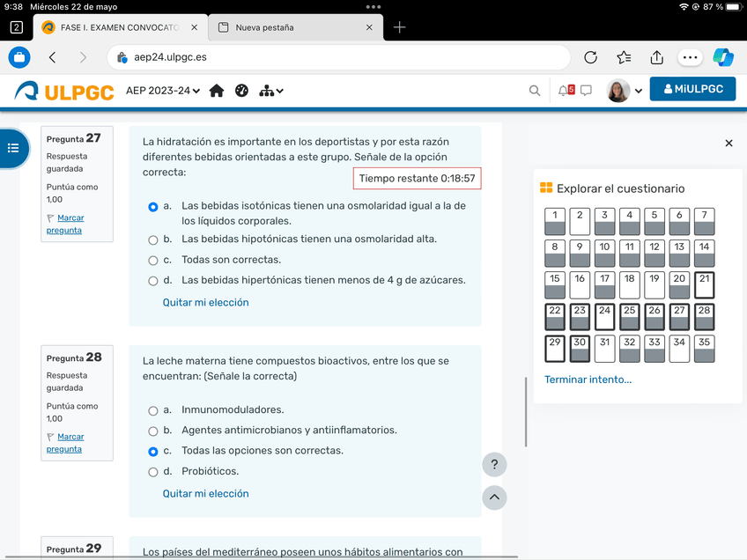Image resolution: width=747 pixels, height=560 pixels.
Task: Click the Terminar intento link
Action: click(x=588, y=379)
